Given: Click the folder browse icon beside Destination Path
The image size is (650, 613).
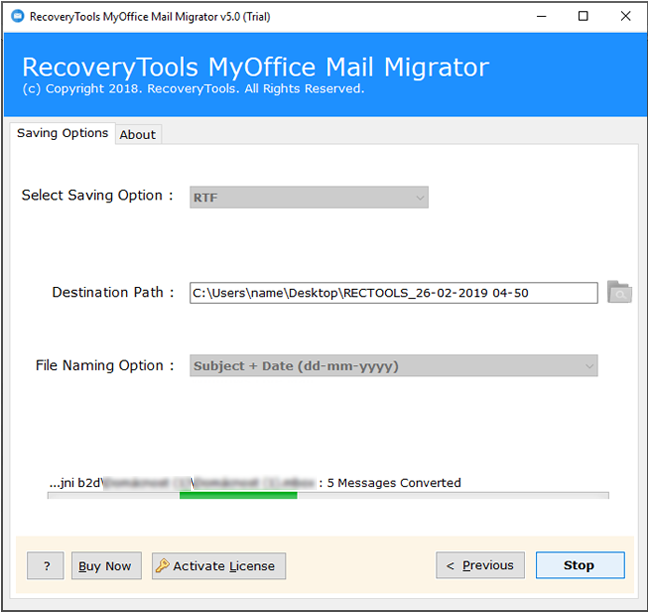Looking at the screenshot, I should click(x=619, y=292).
